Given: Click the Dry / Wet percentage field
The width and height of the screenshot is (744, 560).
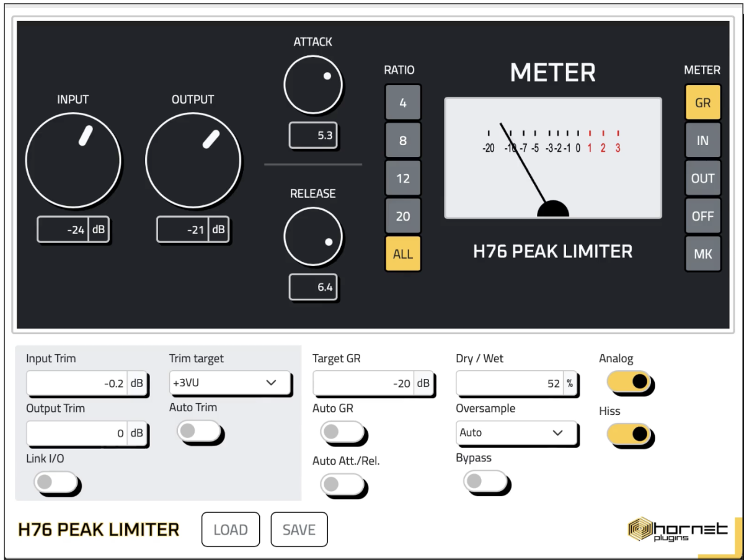Looking at the screenshot, I should click(x=516, y=384).
